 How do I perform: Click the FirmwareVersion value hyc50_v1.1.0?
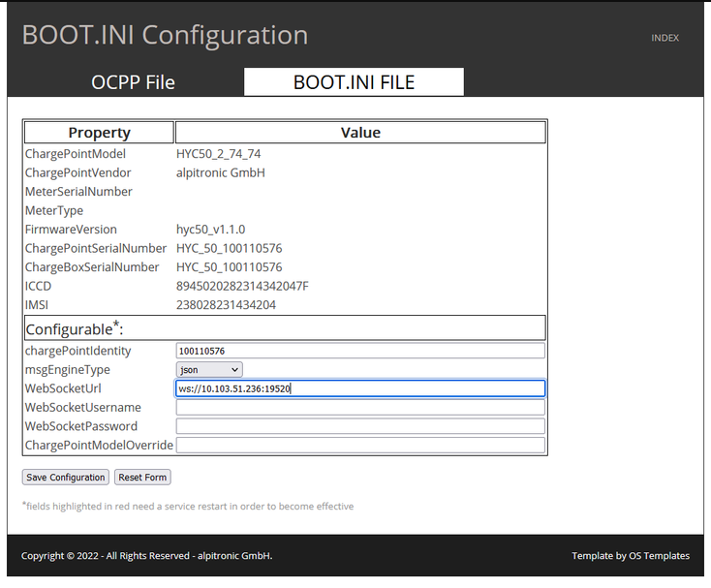(210, 230)
